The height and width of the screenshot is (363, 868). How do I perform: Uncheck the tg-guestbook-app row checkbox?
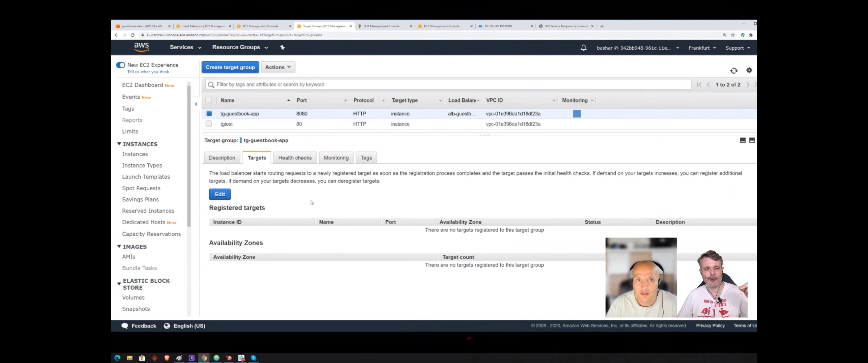(209, 114)
